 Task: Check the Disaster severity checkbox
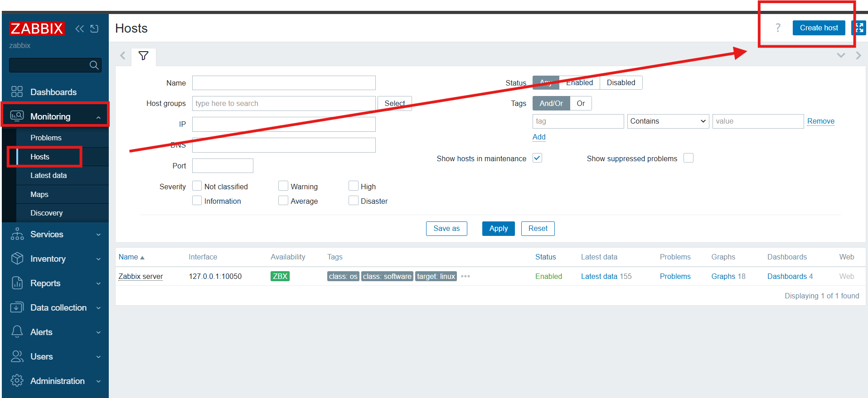[354, 201]
